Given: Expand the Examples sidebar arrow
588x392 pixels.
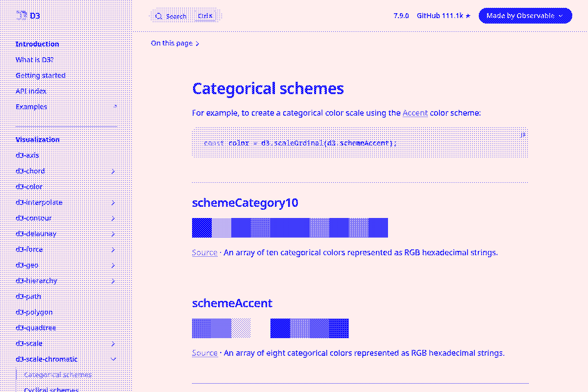Looking at the screenshot, I should 115,106.
